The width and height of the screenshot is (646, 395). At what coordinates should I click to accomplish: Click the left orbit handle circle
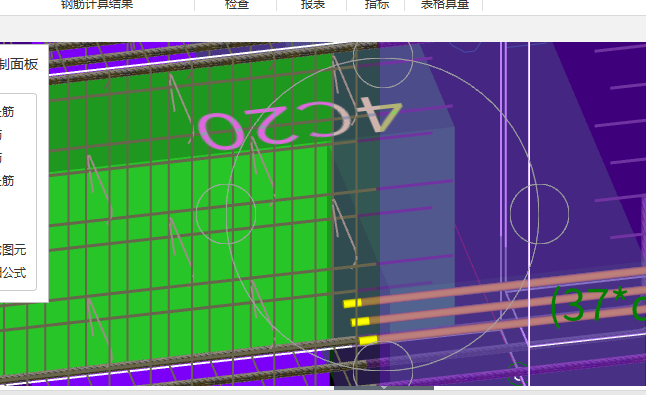coord(226,214)
